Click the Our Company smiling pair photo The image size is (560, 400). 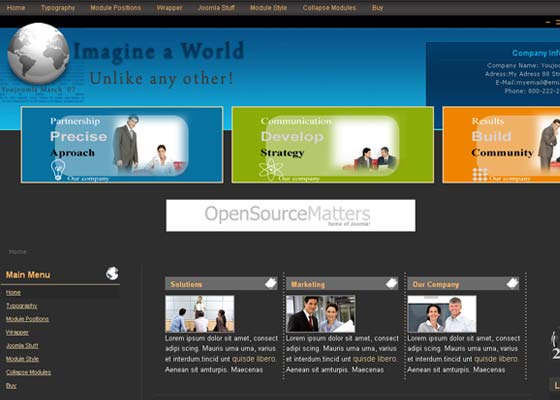[x=442, y=314]
